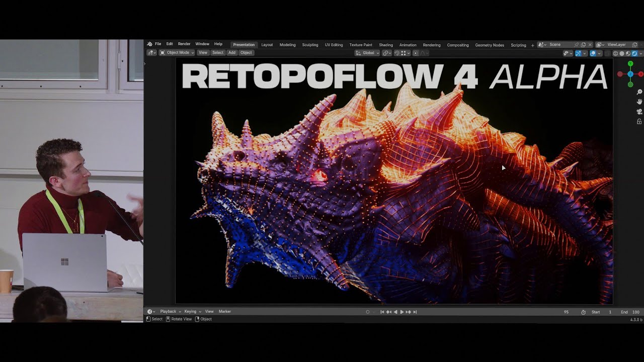Toggle lock camera to view icon
Viewport: 644px width, 362px height.
tap(639, 121)
